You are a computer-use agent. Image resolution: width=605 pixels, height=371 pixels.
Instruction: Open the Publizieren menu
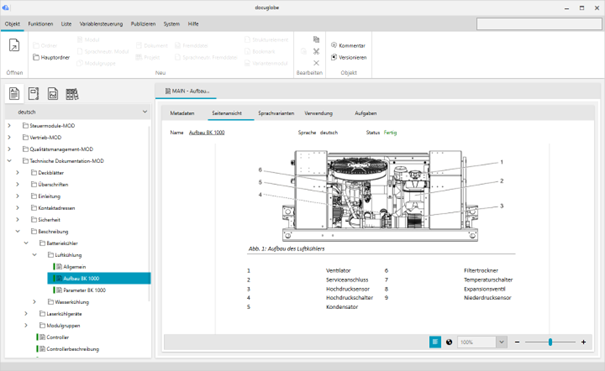[x=143, y=24]
